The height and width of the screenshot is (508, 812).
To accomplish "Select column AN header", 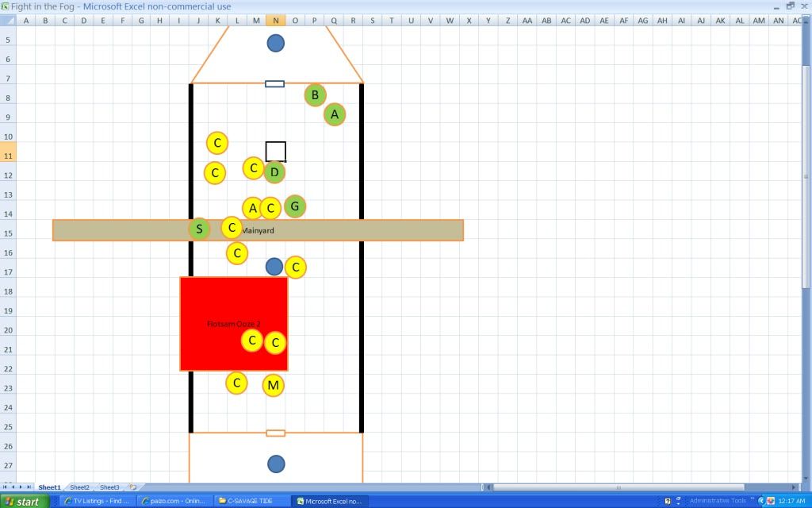I will [779, 20].
